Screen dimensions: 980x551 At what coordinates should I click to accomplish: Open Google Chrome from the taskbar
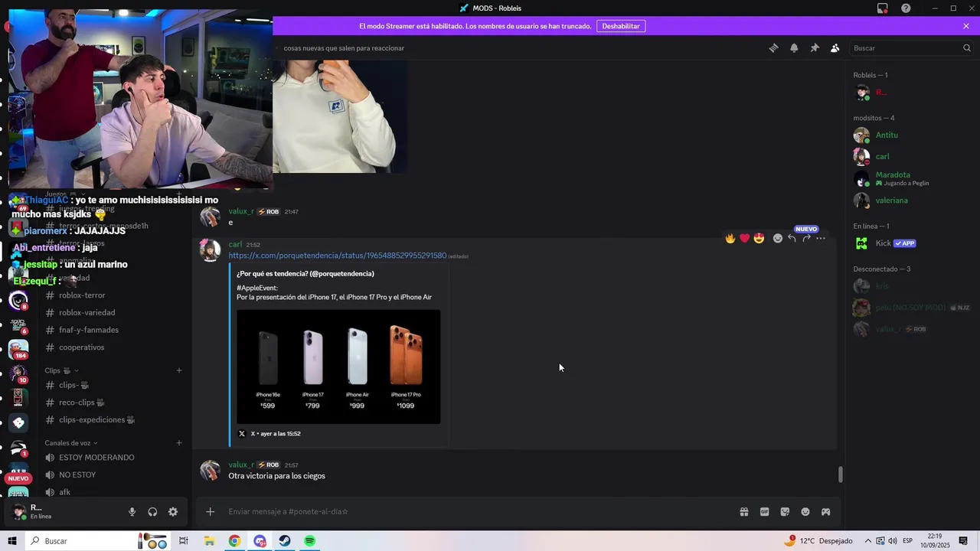234,541
